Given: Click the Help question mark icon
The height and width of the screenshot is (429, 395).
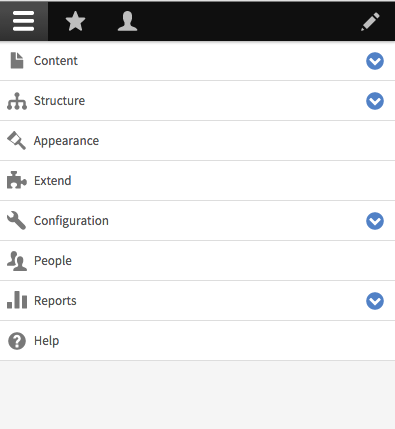Looking at the screenshot, I should click(17, 341).
